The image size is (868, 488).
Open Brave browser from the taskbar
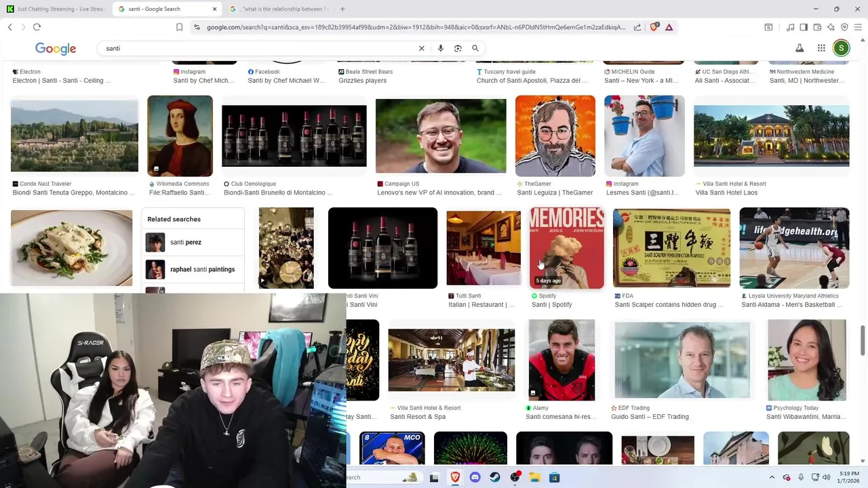[x=454, y=477]
